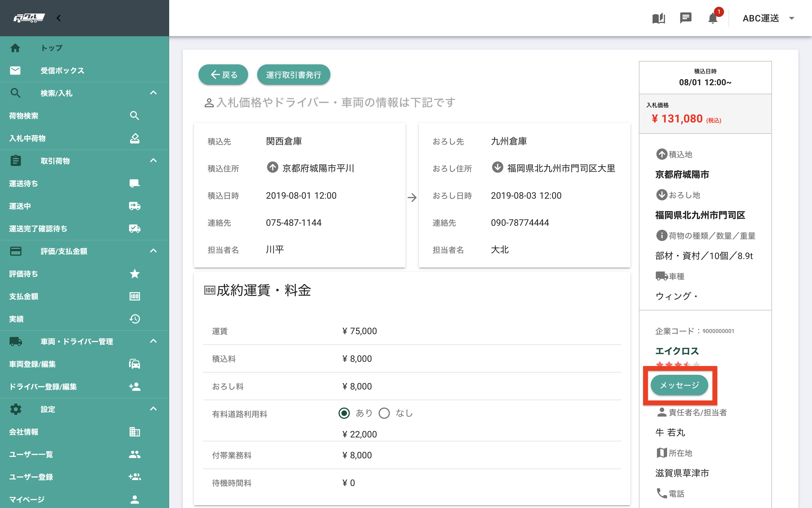The image size is (812, 508).
Task: Open the chat messages icon in the header
Action: (685, 18)
